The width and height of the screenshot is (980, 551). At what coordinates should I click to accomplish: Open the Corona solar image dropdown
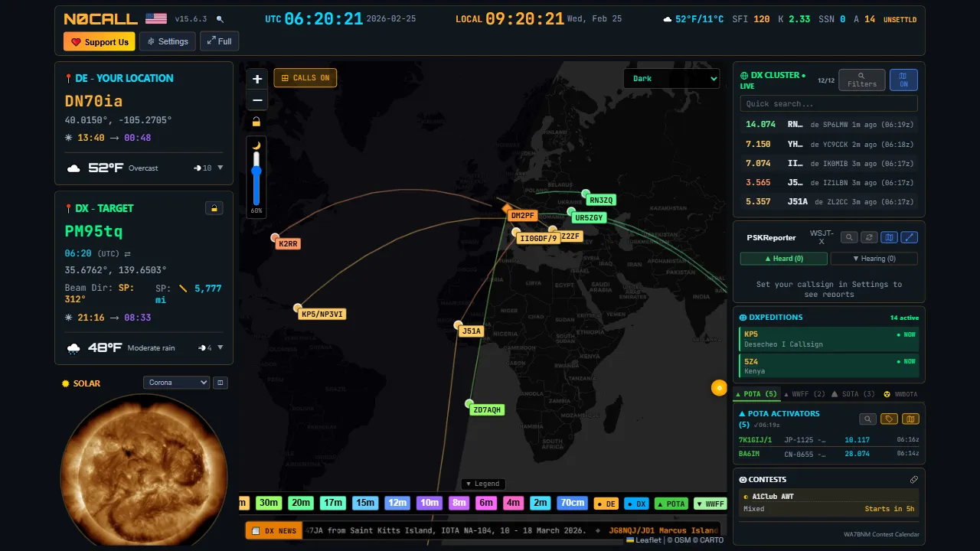pos(176,383)
